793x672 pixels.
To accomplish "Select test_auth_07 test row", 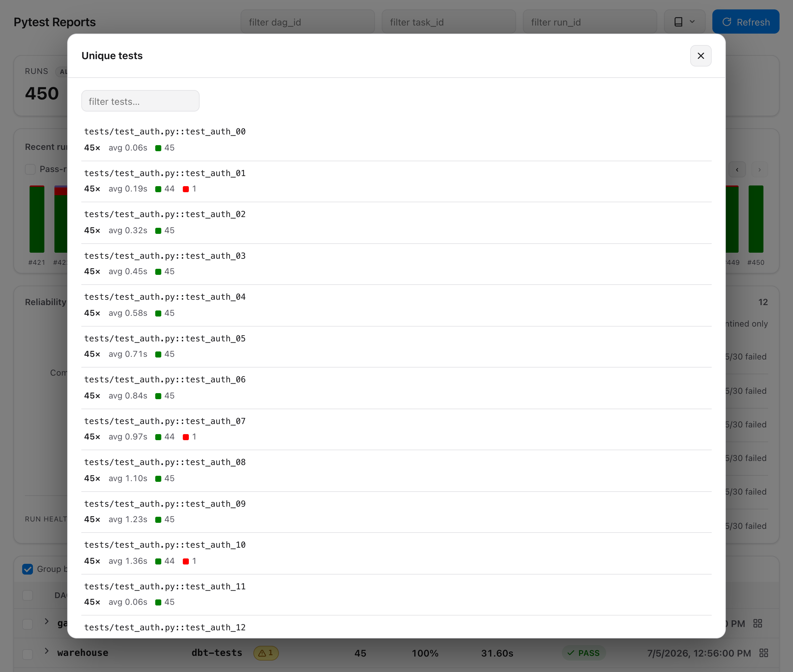I will click(396, 429).
